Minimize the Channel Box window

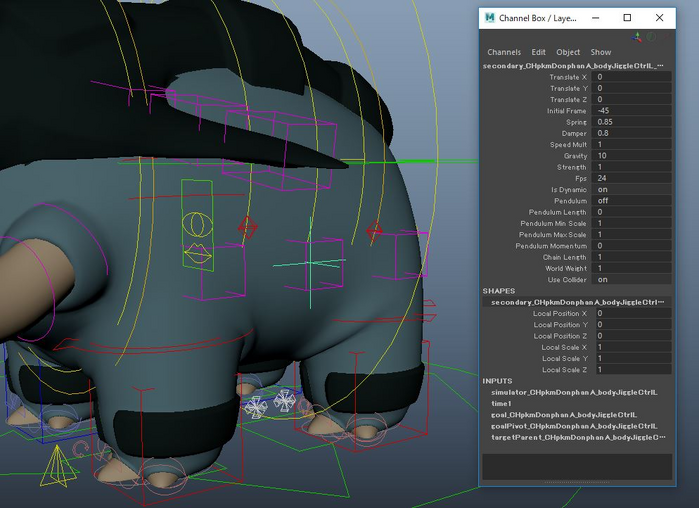(x=595, y=18)
